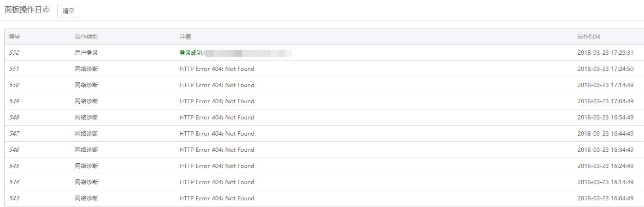Select log entry number 547
Image resolution: width=644 pixels, height=207 pixels.
(14, 134)
